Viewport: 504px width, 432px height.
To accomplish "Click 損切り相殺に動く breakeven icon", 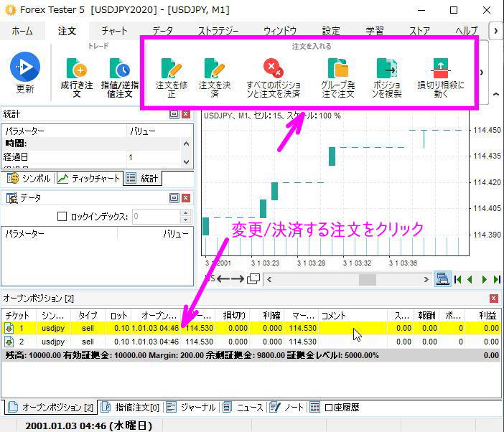I will click(x=441, y=68).
